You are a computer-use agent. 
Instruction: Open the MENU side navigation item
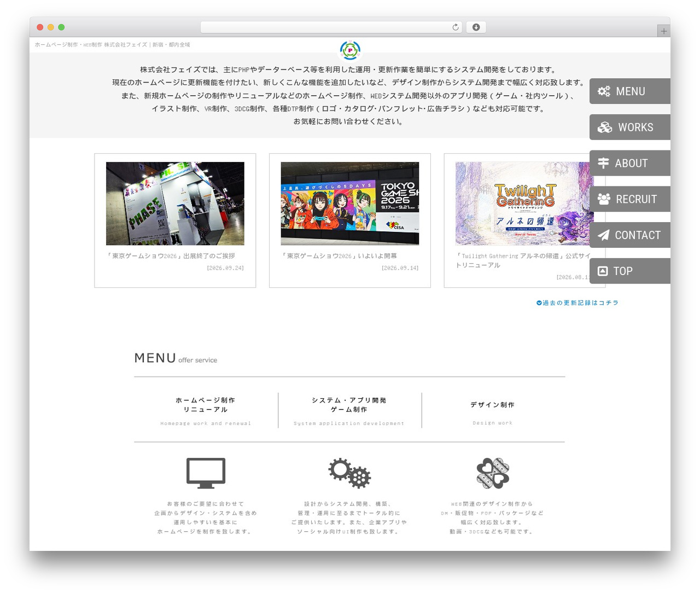[630, 91]
